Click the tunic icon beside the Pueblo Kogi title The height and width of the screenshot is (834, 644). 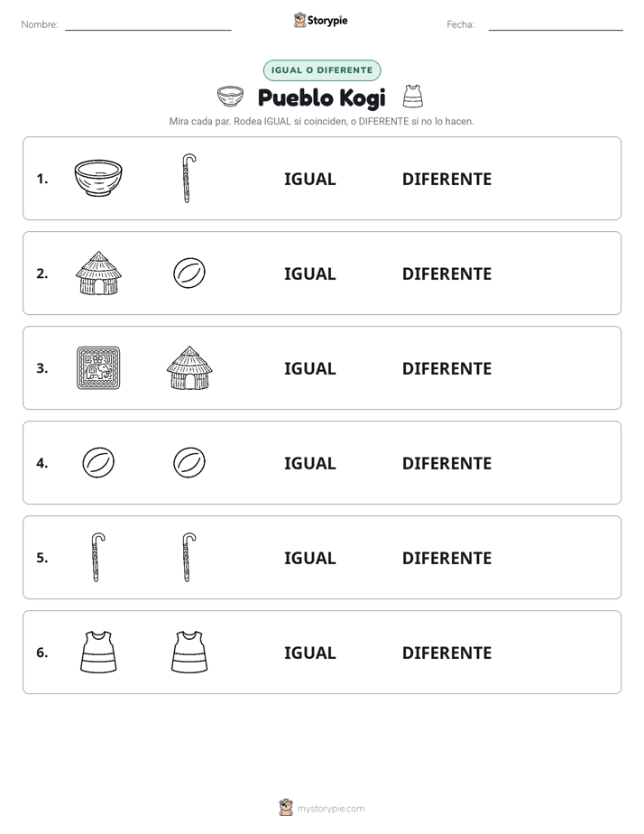pyautogui.click(x=413, y=97)
